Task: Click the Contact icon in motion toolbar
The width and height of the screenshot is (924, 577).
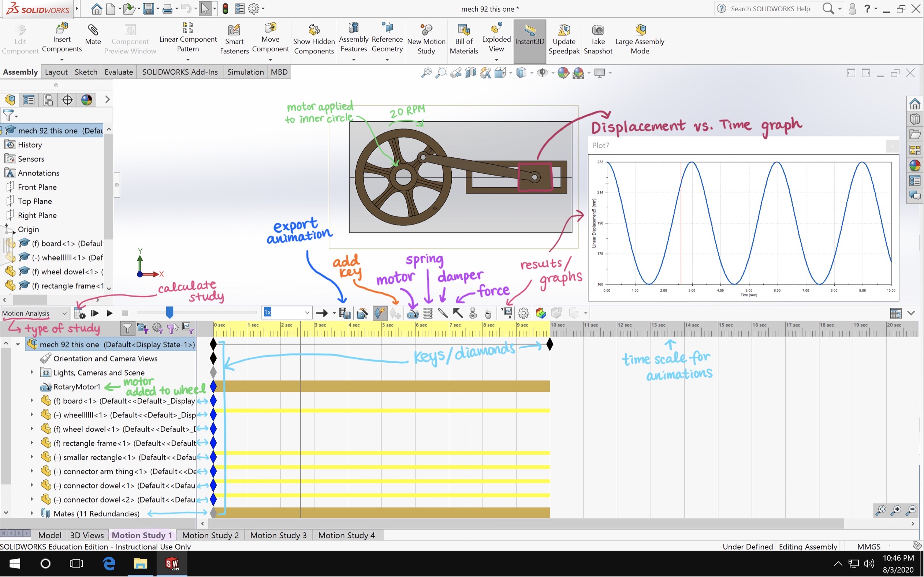Action: tap(473, 314)
